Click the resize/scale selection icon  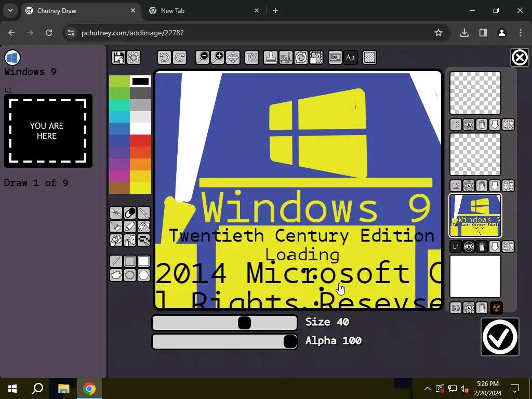tap(316, 58)
